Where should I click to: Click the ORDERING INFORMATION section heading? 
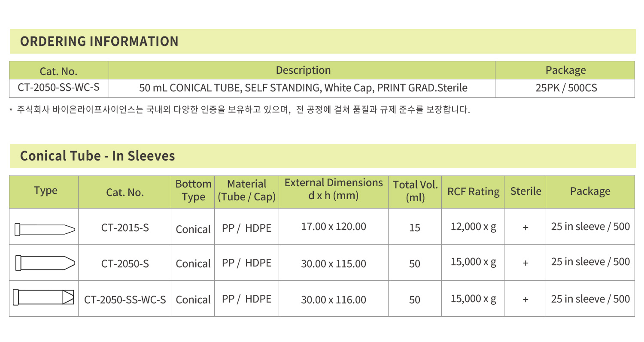[x=100, y=42]
